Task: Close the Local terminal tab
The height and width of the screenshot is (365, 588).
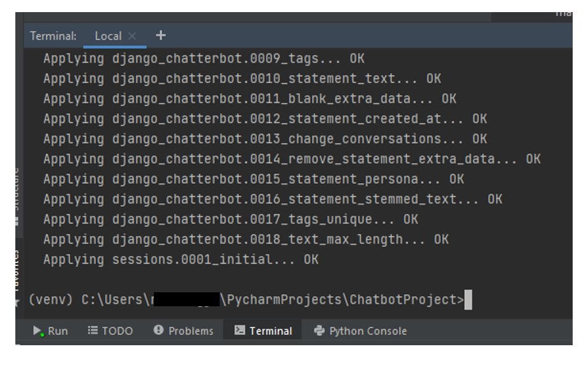Action: 133,36
